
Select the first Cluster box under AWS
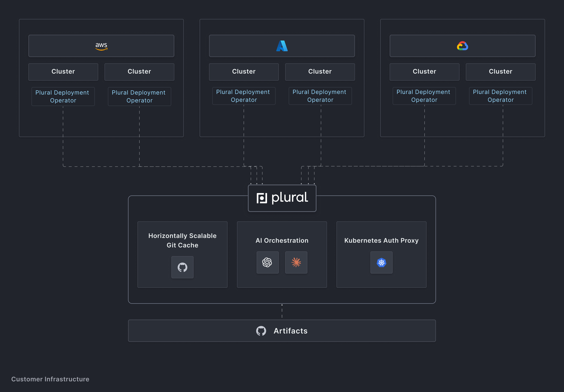63,72
